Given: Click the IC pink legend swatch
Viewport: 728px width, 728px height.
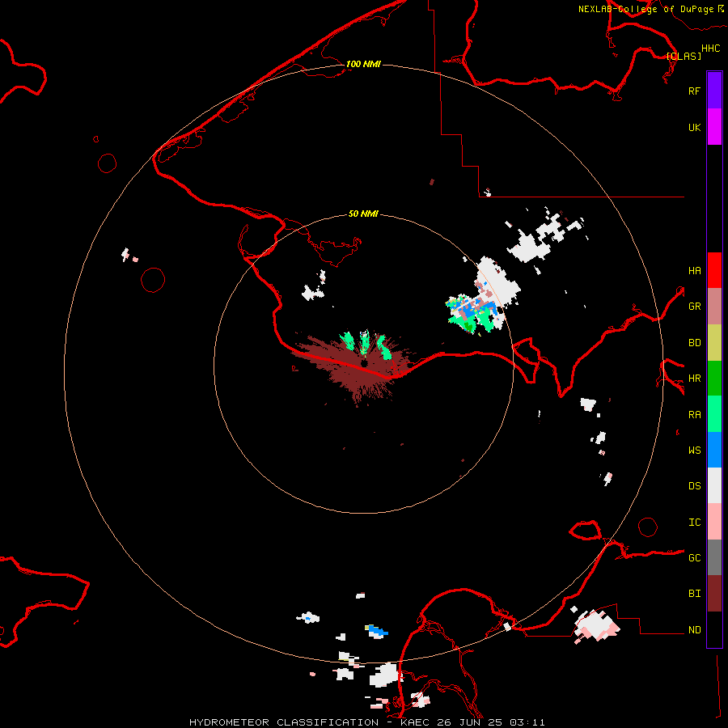Looking at the screenshot, I should click(714, 522).
